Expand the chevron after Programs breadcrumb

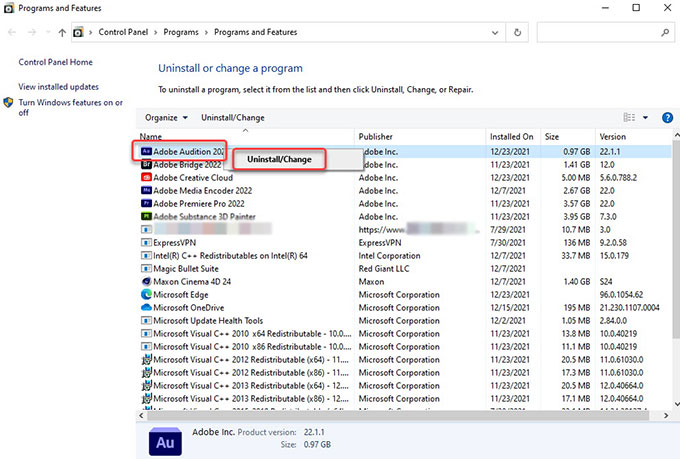206,33
